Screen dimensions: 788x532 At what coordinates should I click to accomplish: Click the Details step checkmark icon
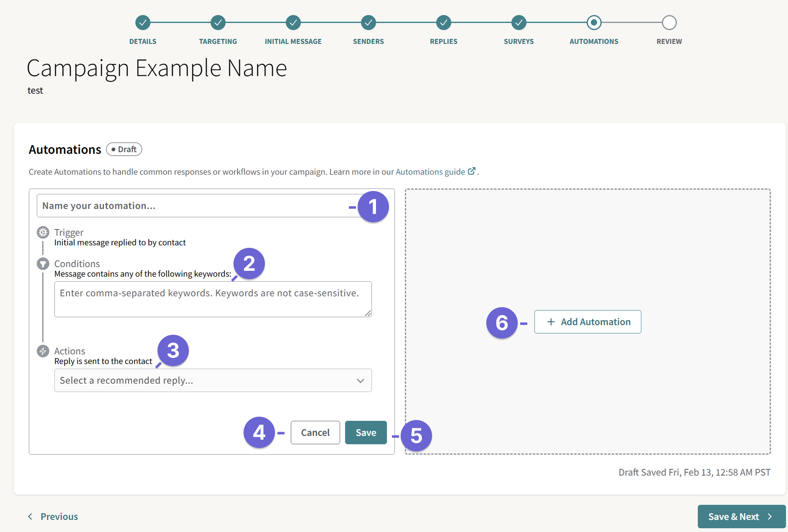pos(142,23)
